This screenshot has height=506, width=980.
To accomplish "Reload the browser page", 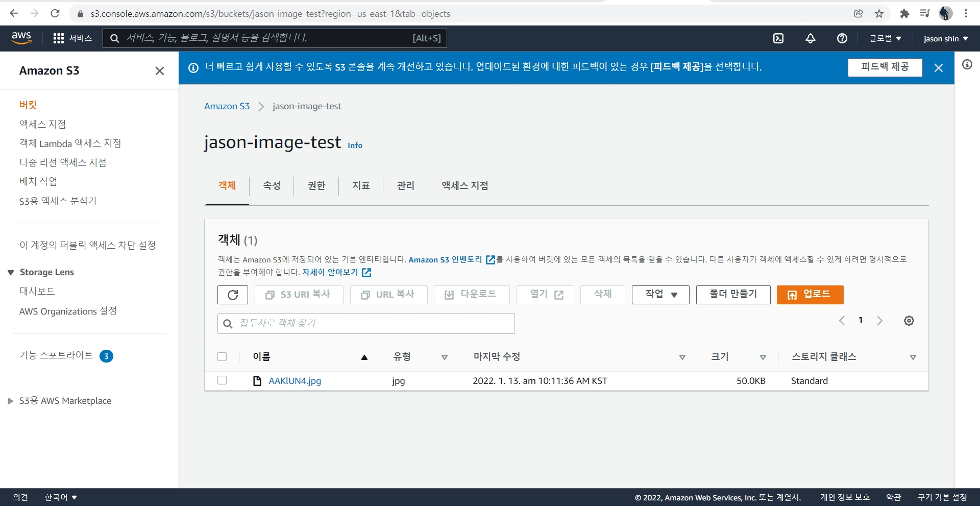I will click(x=55, y=13).
